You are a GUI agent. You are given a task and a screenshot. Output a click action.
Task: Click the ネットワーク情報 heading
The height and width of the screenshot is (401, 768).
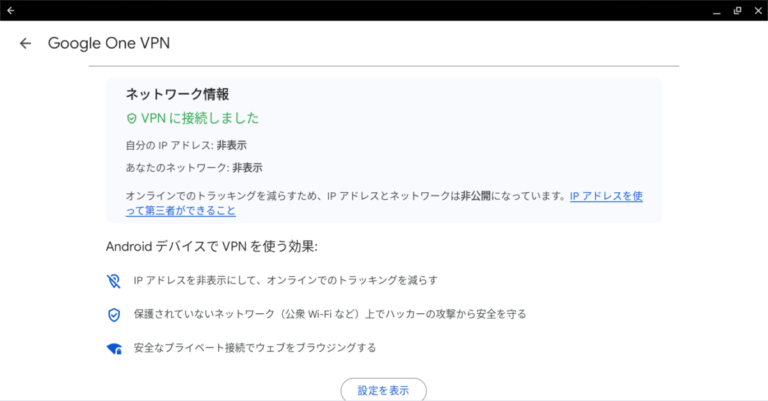pyautogui.click(x=177, y=94)
